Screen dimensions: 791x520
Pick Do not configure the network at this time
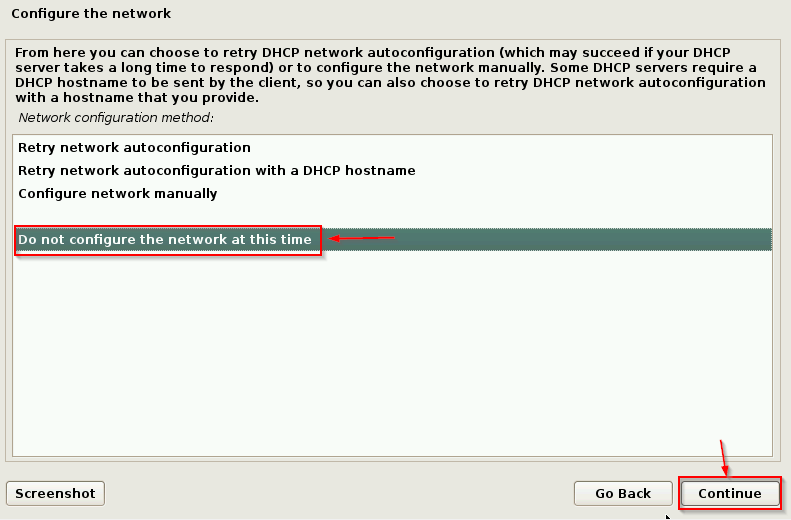tap(392, 240)
